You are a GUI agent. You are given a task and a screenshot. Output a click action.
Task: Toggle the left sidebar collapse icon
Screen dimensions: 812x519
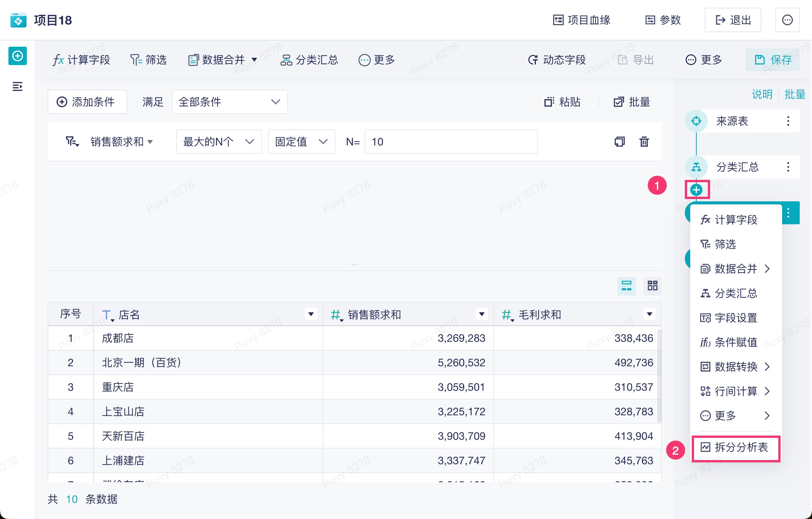point(17,86)
